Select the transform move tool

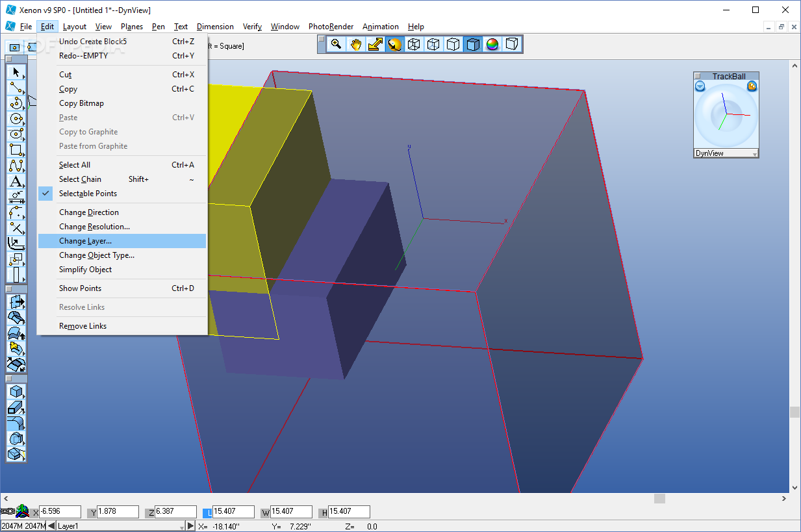coord(16,259)
